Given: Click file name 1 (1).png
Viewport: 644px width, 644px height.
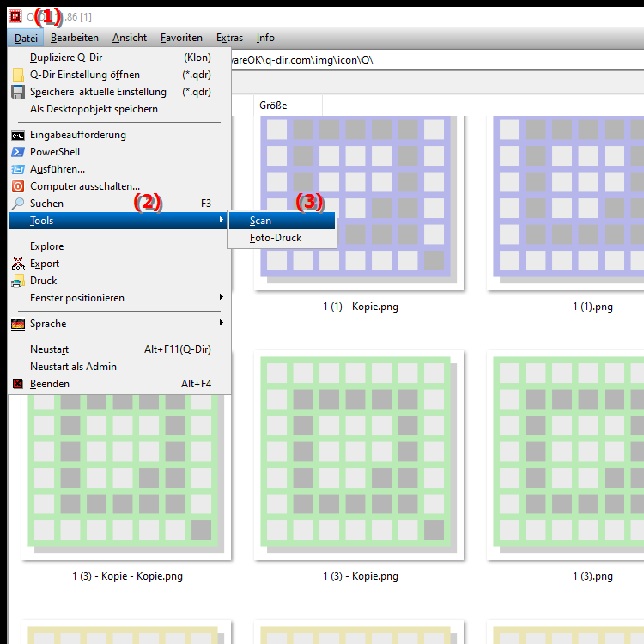Looking at the screenshot, I should 592,307.
